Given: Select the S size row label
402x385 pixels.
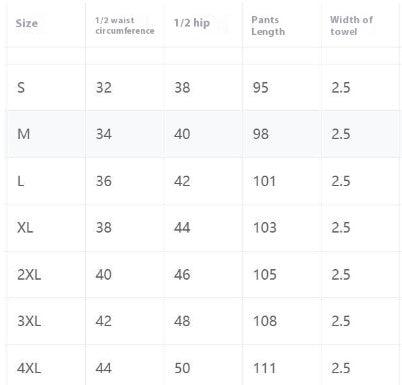Looking at the screenshot, I should (x=21, y=88).
